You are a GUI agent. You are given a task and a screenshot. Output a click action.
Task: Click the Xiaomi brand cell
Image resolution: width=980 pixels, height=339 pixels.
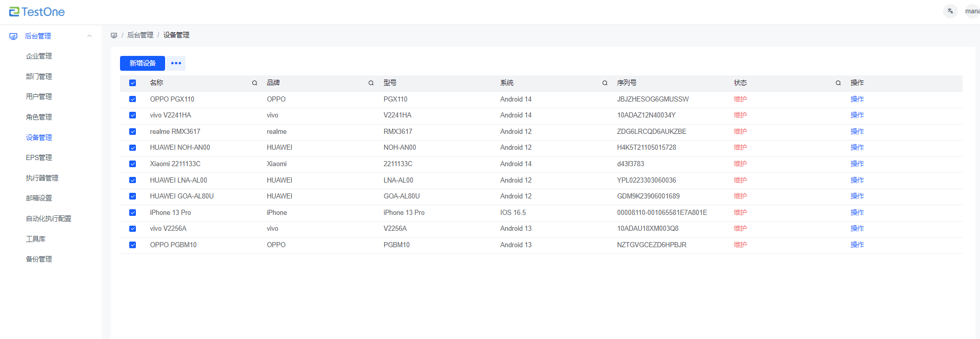pyautogui.click(x=276, y=164)
